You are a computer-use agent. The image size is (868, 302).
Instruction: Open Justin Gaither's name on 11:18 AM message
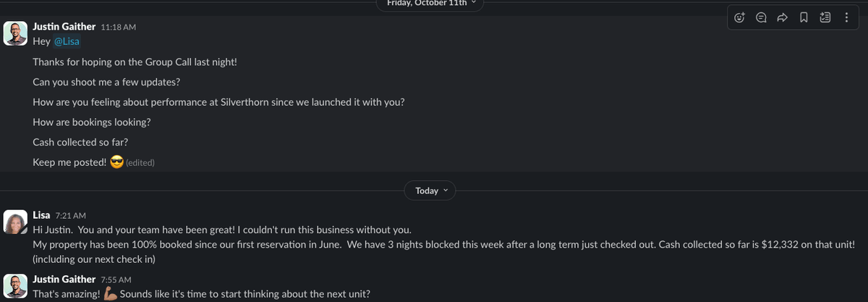point(64,26)
